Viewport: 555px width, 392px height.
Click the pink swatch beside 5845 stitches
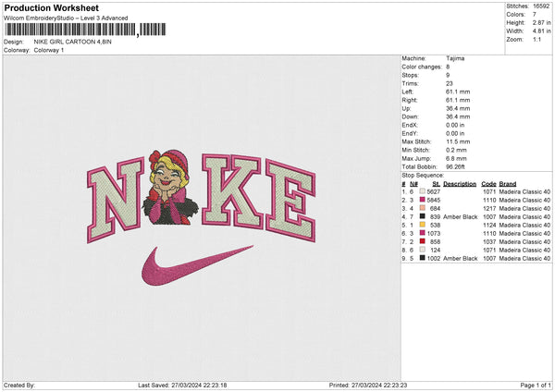pyautogui.click(x=423, y=200)
